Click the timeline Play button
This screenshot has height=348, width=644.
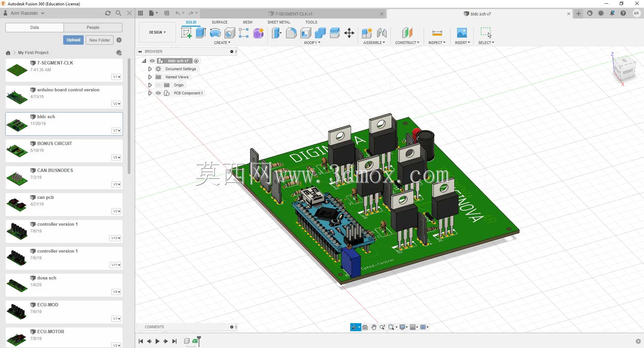click(x=157, y=341)
